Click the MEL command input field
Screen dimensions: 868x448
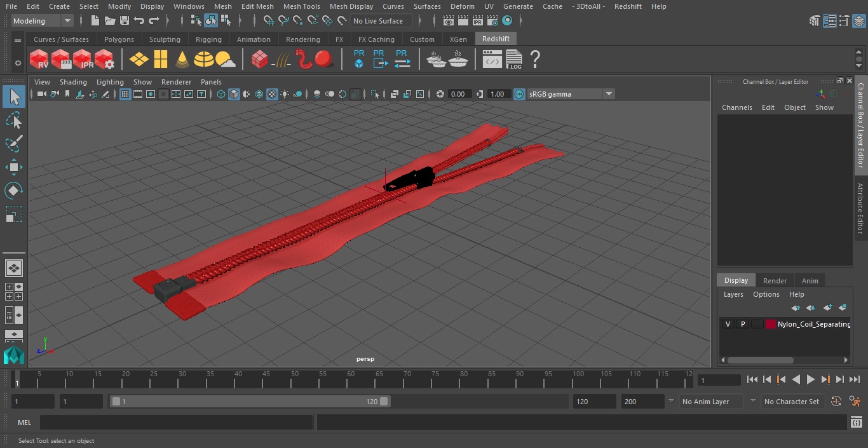pos(176,423)
